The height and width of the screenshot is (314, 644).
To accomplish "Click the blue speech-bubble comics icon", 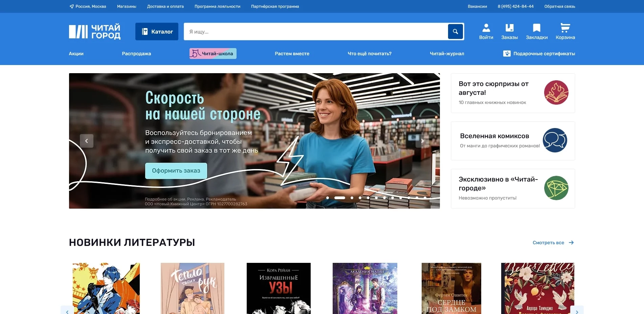I will tap(555, 141).
